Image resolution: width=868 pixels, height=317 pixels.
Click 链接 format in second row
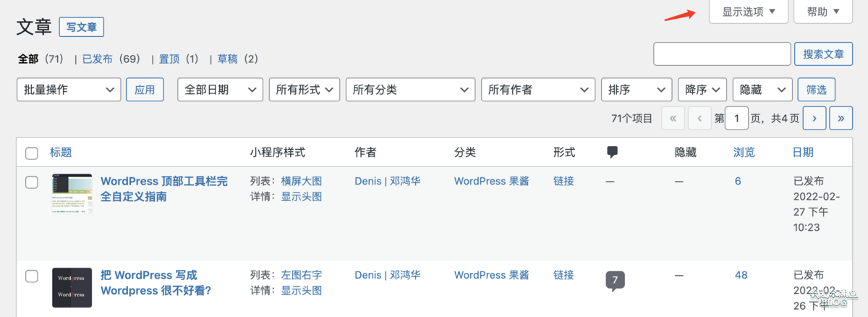pyautogui.click(x=563, y=275)
